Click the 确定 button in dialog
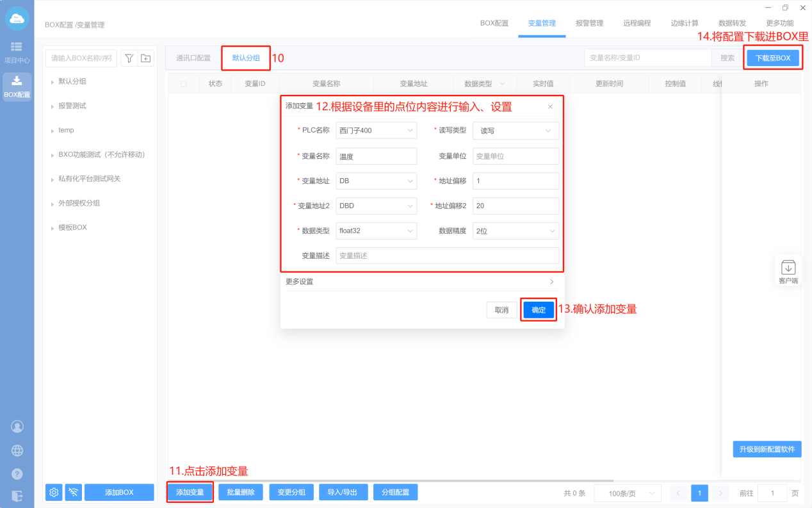The image size is (812, 508). [539, 310]
